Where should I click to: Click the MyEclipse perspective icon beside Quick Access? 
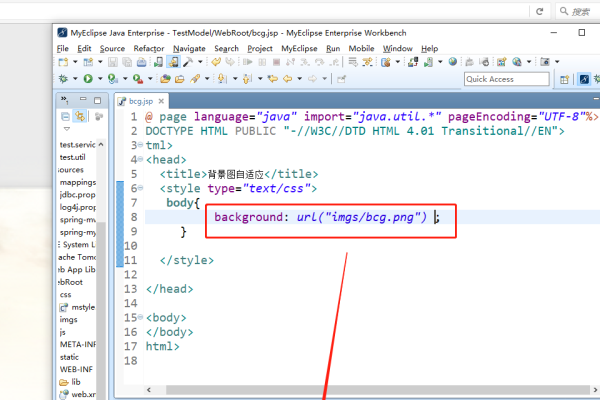point(585,79)
